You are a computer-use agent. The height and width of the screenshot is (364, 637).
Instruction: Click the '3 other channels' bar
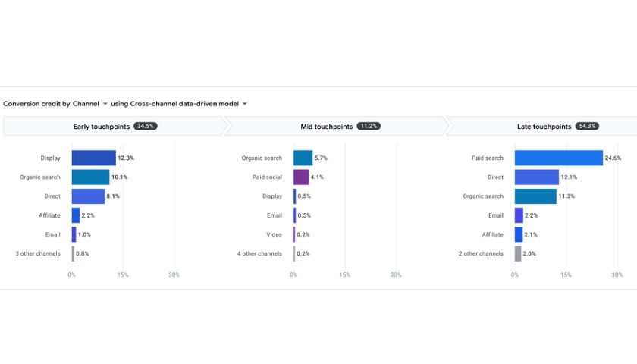[x=73, y=253]
